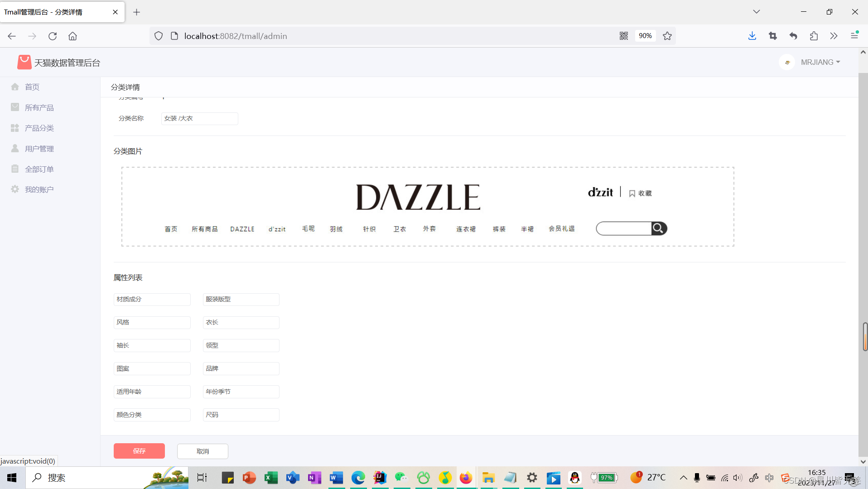Show hidden system tray icons

click(x=683, y=478)
